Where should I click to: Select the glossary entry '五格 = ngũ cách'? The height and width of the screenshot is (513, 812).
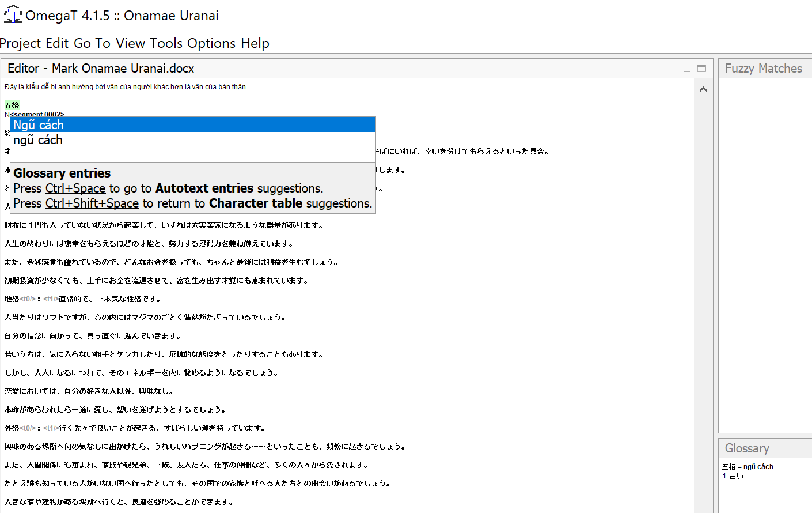click(748, 467)
